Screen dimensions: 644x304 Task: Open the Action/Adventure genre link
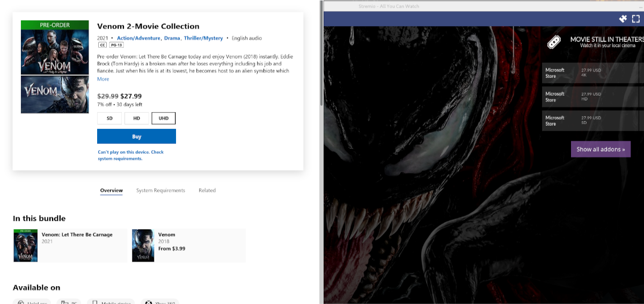point(138,38)
